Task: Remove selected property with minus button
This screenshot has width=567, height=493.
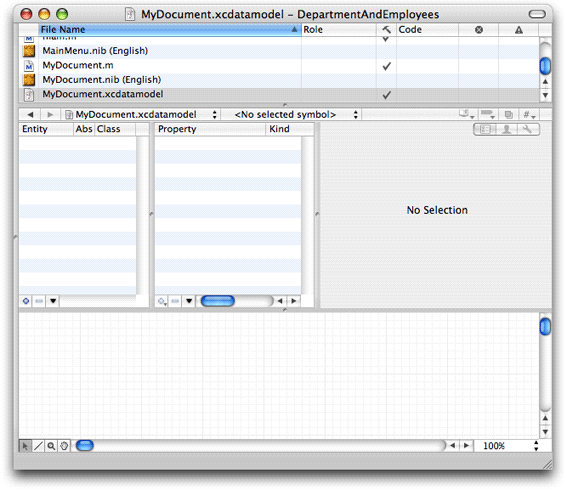Action: coord(175,301)
